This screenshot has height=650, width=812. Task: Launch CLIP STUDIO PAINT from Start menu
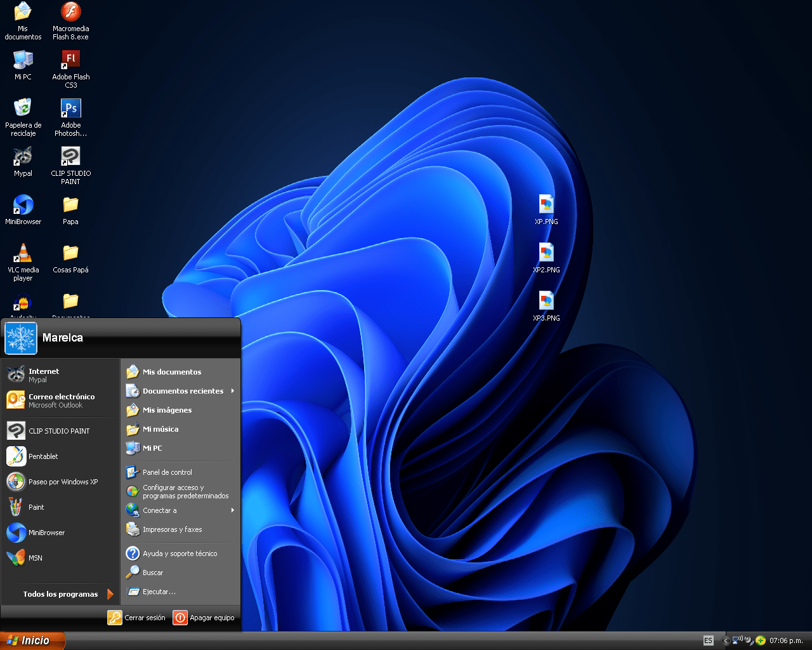(59, 431)
